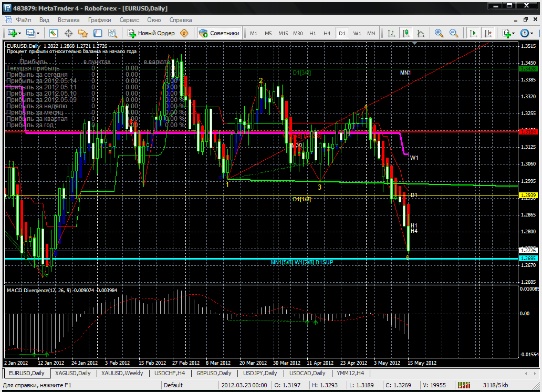Expand the Profiles dropdown arrow
Image resolution: width=542 pixels, height=392 pixels.
(x=38, y=34)
